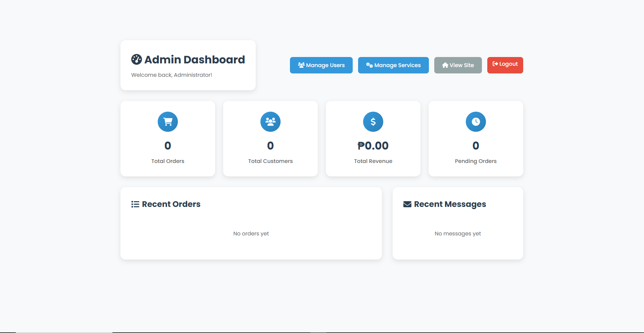Click the Welcome back, Administrator text

(x=171, y=75)
